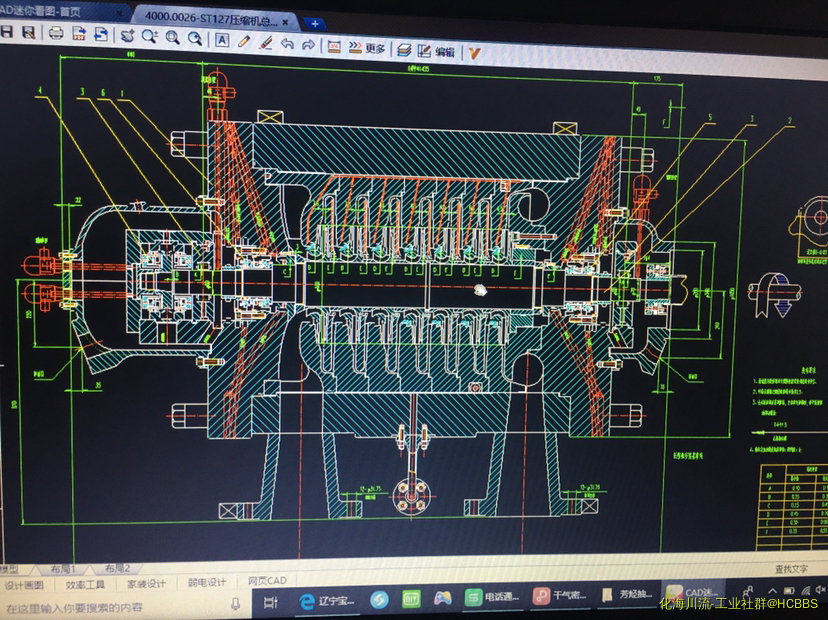Select the Pencil drawing tool
Viewport: 828px width, 620px height.
click(x=243, y=41)
